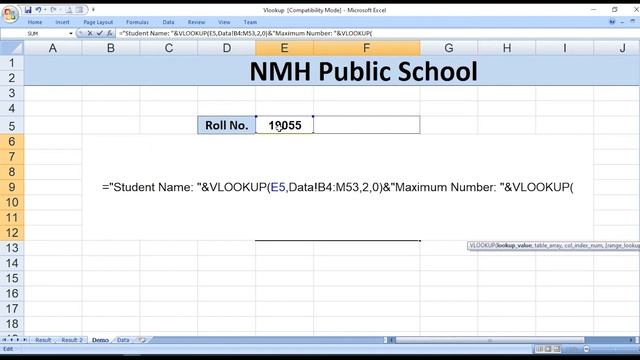Viewport: 640px width, 360px height.
Task: Click inside the formula bar text
Action: [245, 33]
